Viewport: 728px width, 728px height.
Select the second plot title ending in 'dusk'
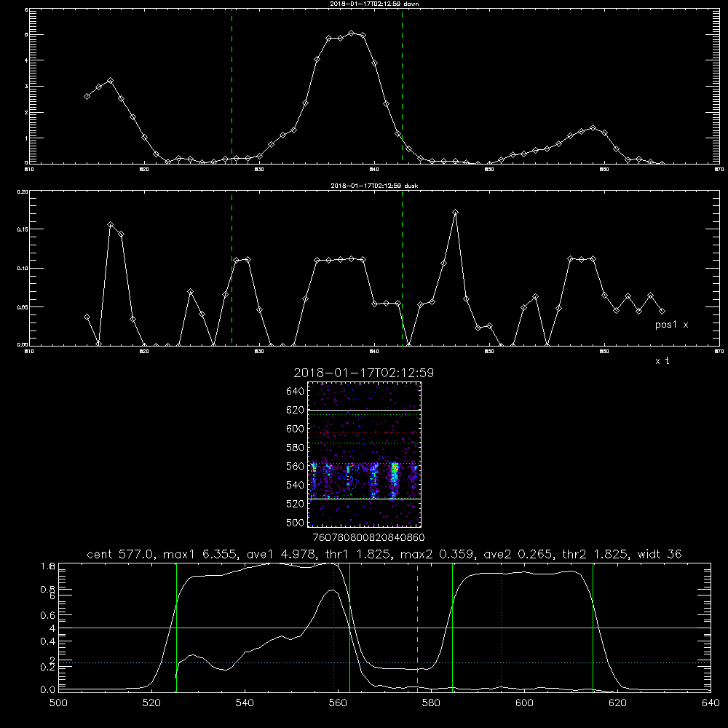374,185
